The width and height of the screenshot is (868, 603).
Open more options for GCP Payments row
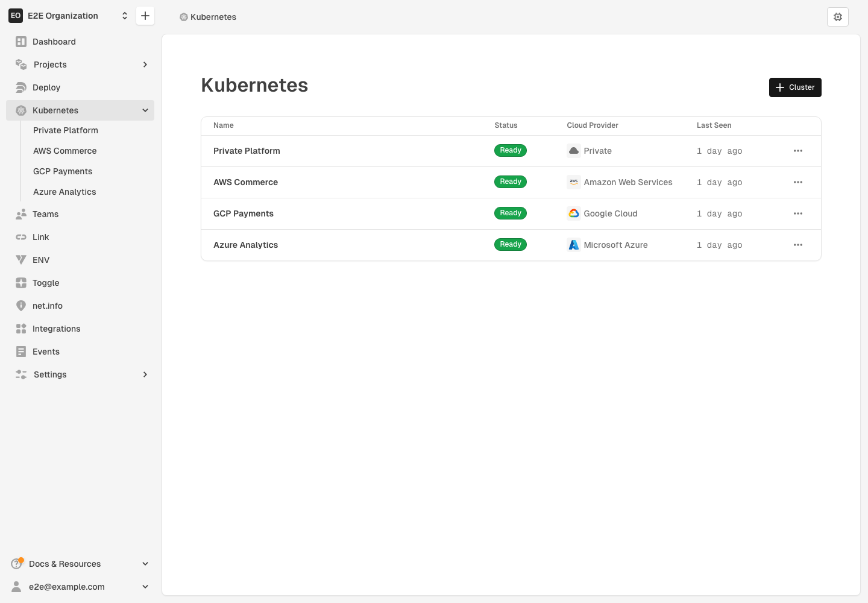click(x=798, y=213)
